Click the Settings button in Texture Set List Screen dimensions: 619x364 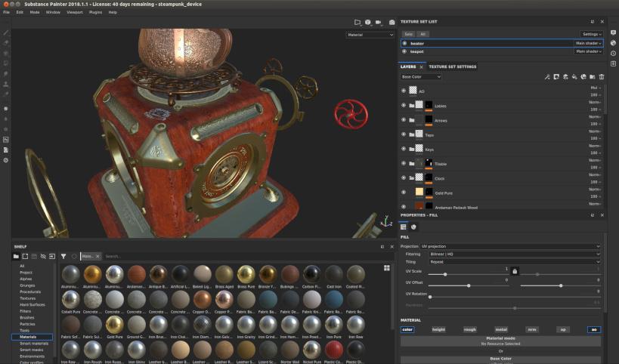click(591, 34)
